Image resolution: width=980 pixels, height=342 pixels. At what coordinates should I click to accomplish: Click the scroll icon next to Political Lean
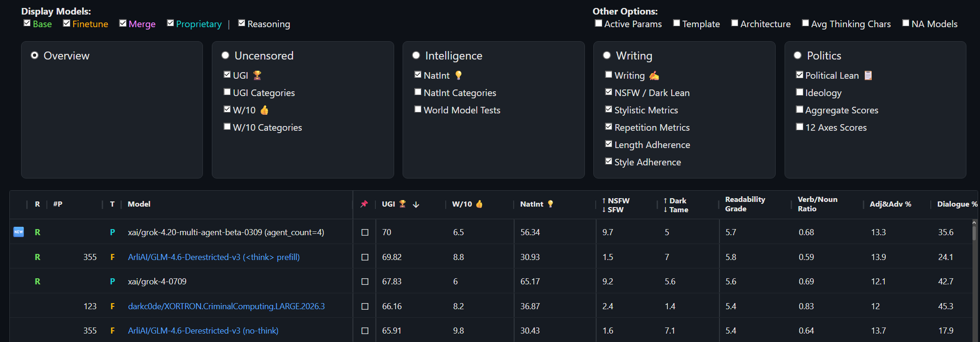[x=868, y=75]
